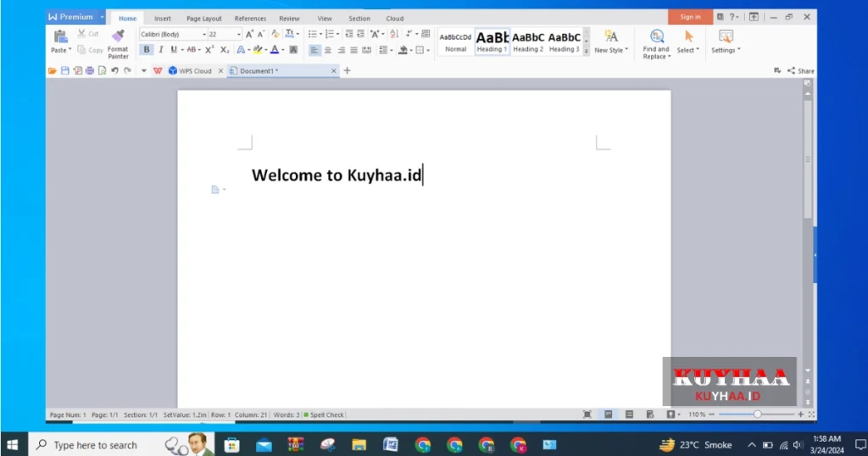Toggle Spell Check in status bar
Screen dimensions: 868x456
[324, 414]
